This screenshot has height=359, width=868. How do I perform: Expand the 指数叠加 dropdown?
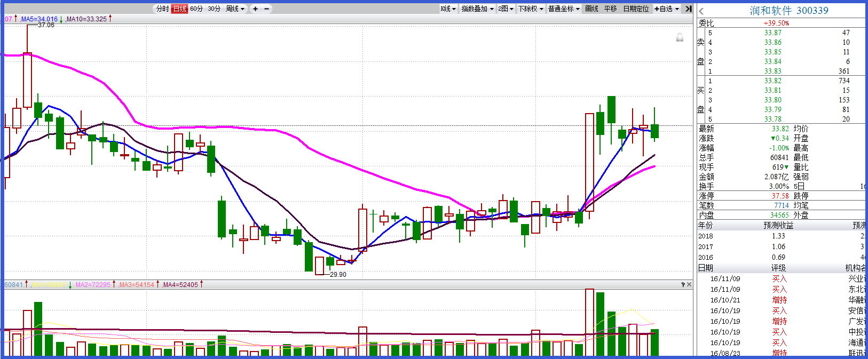click(477, 9)
